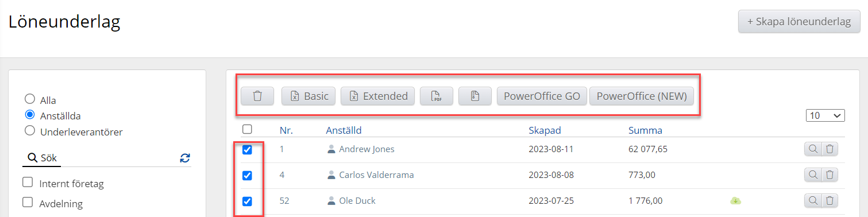Sort by the Summa column header
Image resolution: width=868 pixels, height=217 pixels.
click(645, 130)
